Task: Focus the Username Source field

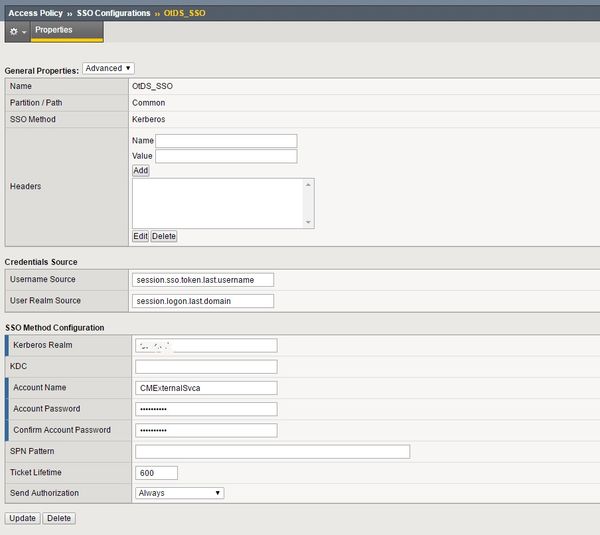Action: [203, 280]
